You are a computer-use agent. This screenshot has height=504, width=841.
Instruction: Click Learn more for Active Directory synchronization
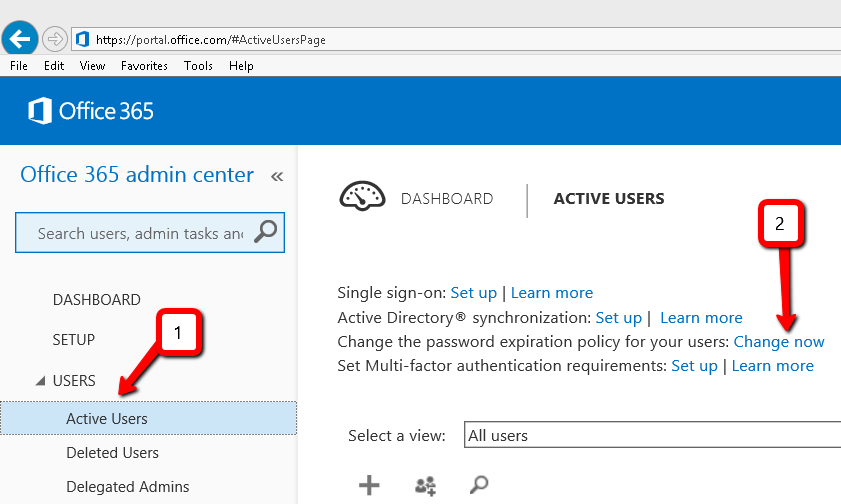701,317
